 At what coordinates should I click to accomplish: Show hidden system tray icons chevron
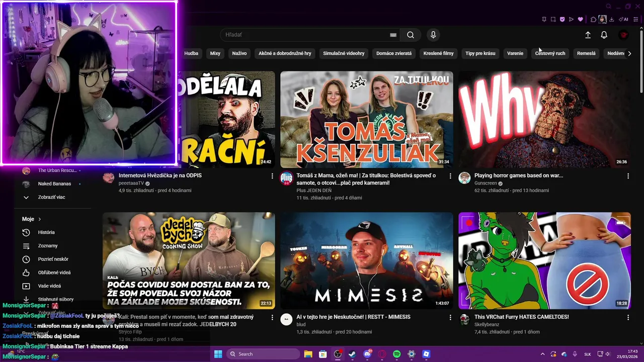(x=542, y=354)
